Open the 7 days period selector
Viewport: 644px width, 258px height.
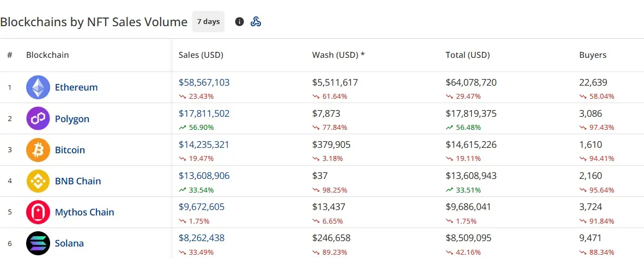click(x=208, y=22)
